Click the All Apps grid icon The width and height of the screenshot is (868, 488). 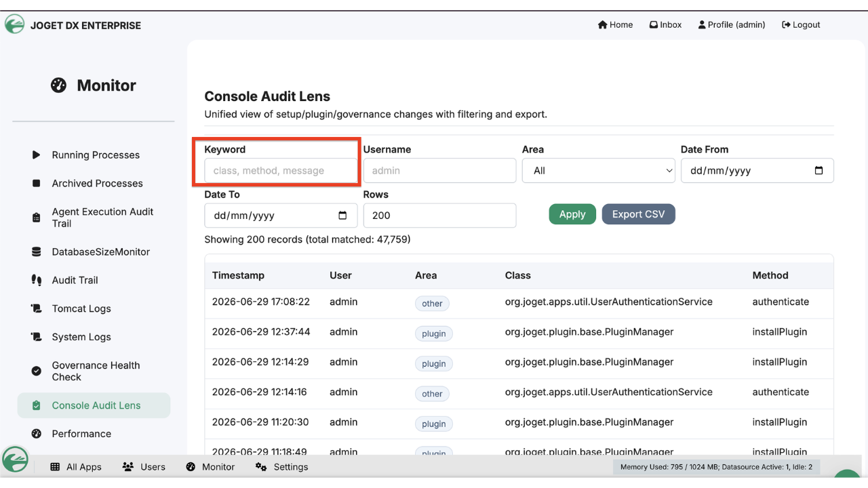click(x=55, y=467)
